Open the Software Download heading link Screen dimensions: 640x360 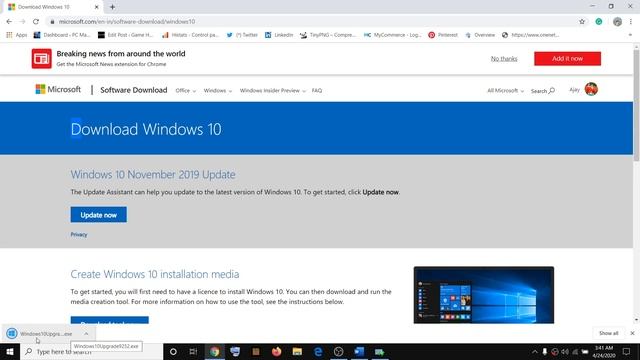(133, 90)
